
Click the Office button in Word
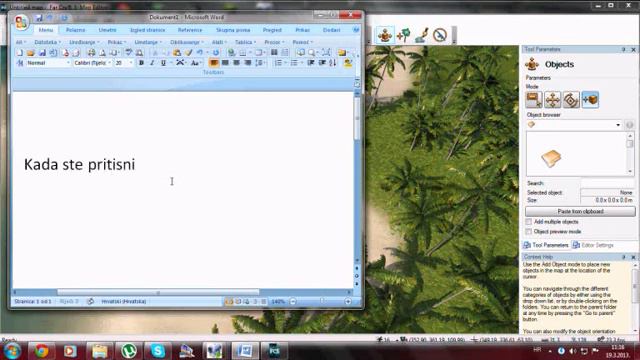21,22
